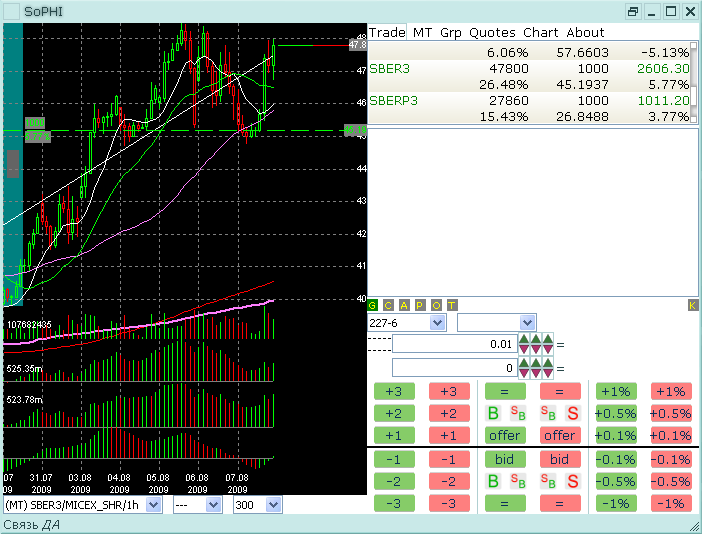Click the green -0.5% button

tap(616, 481)
